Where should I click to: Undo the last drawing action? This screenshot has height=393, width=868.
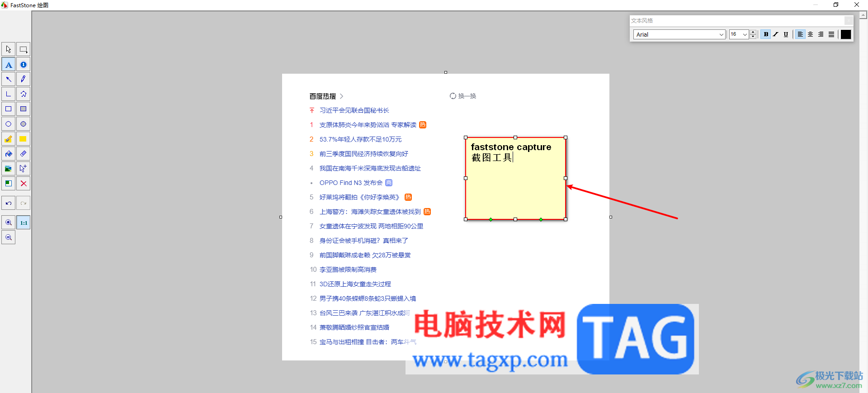9,203
